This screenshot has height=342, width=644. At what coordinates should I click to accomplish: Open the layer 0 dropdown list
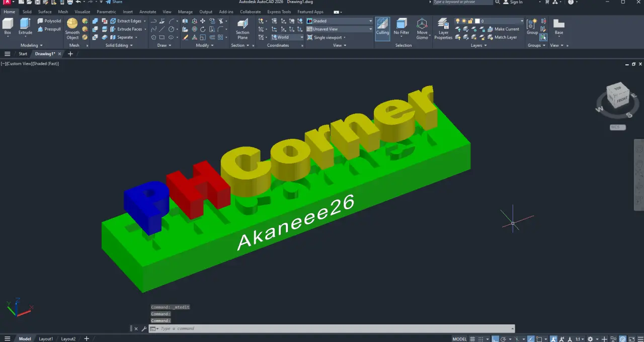point(489,21)
